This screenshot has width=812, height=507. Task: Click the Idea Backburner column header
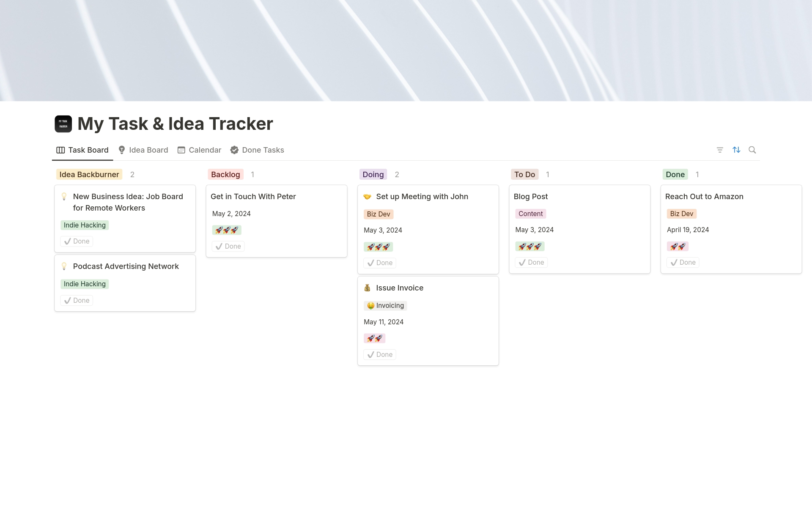89,175
